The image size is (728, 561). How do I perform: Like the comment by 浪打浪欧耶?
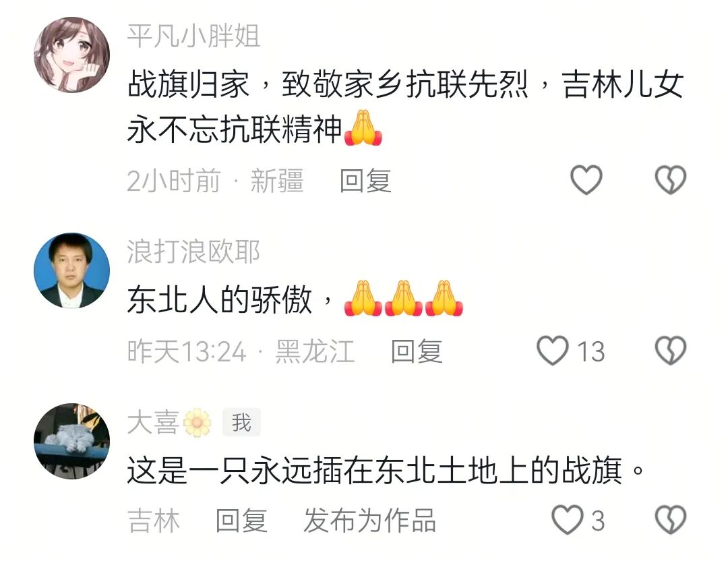pos(553,351)
